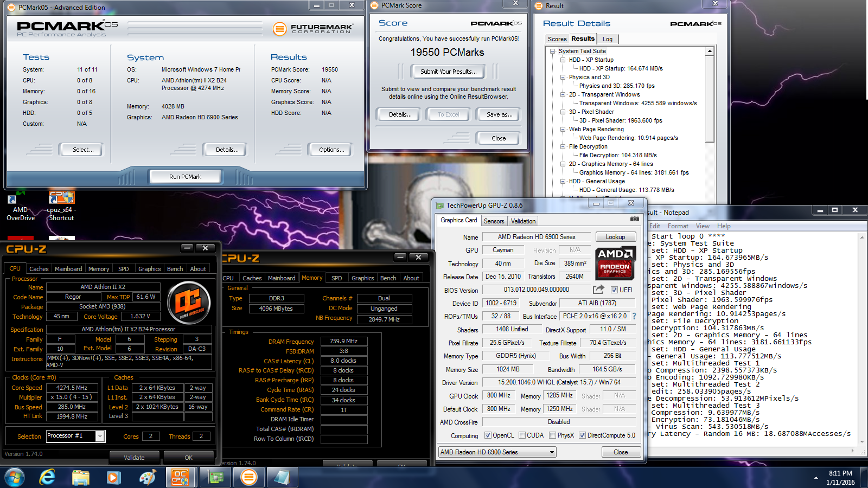Collapse the Physics and 3D node
The height and width of the screenshot is (488, 868).
click(x=563, y=78)
